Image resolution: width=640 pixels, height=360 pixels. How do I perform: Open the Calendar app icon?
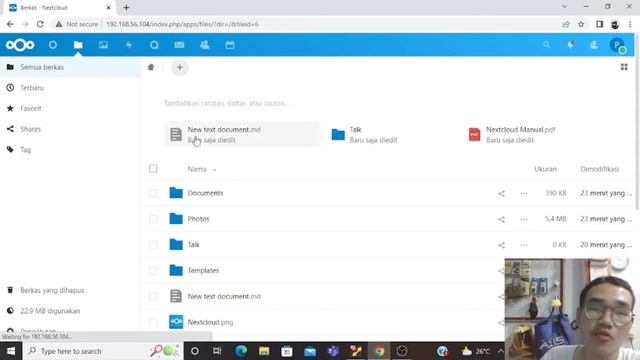pos(230,45)
